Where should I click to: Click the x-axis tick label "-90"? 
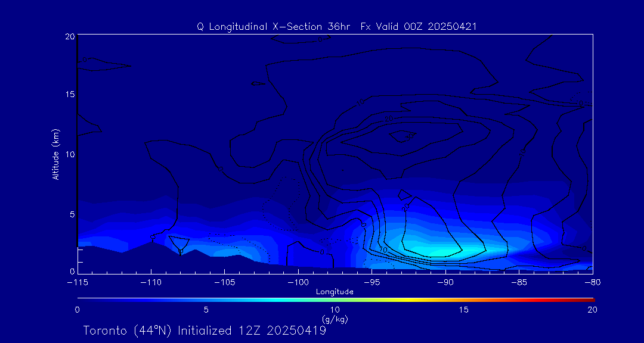point(445,283)
